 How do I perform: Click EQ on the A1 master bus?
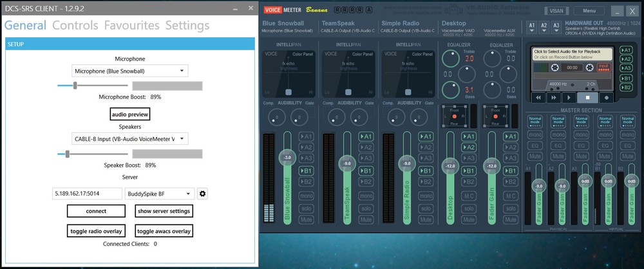point(535,145)
